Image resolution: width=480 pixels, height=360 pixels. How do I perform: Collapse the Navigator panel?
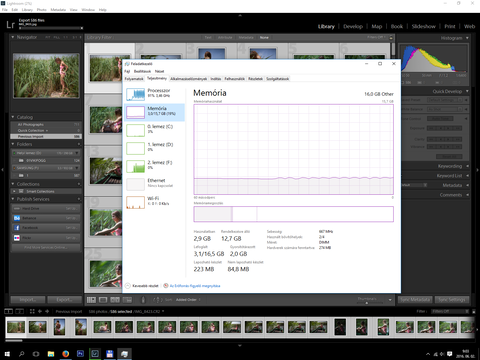[13, 37]
